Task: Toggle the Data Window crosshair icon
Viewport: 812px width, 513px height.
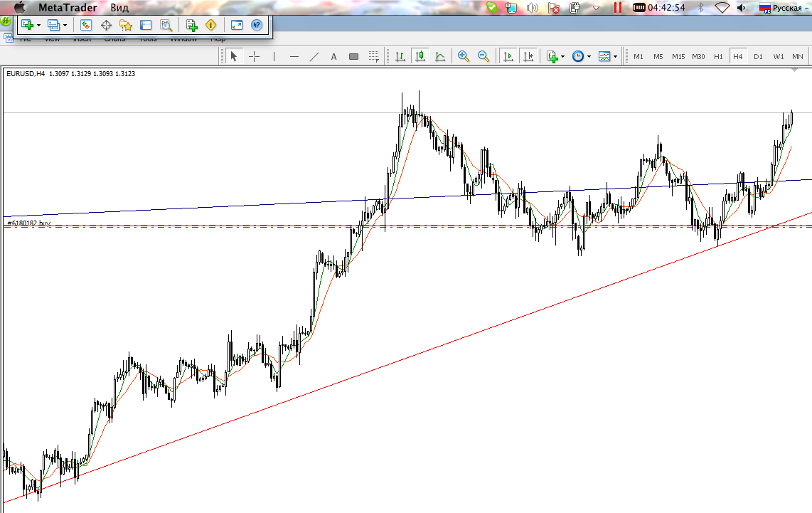Action: tap(106, 25)
